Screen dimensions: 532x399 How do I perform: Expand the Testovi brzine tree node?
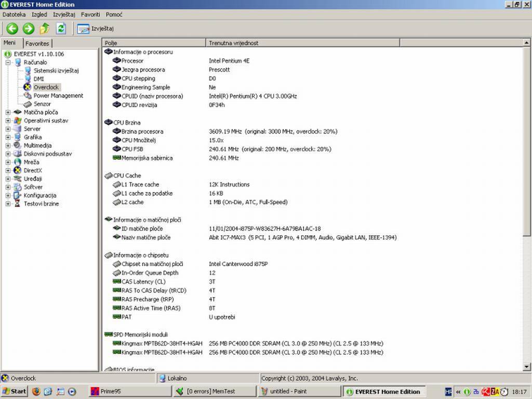(x=8, y=204)
